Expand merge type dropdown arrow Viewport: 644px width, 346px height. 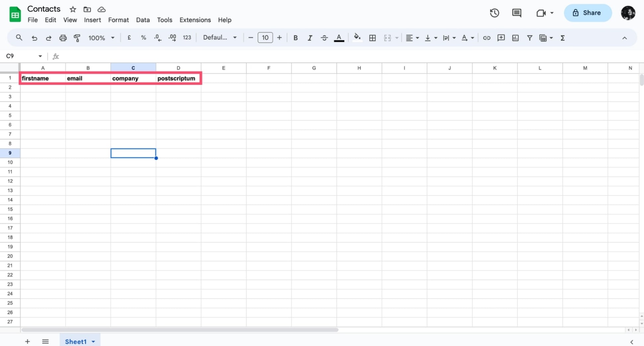[396, 38]
